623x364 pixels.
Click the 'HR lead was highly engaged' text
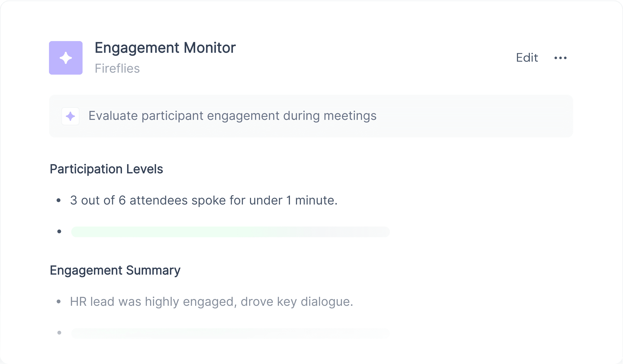[211, 302]
